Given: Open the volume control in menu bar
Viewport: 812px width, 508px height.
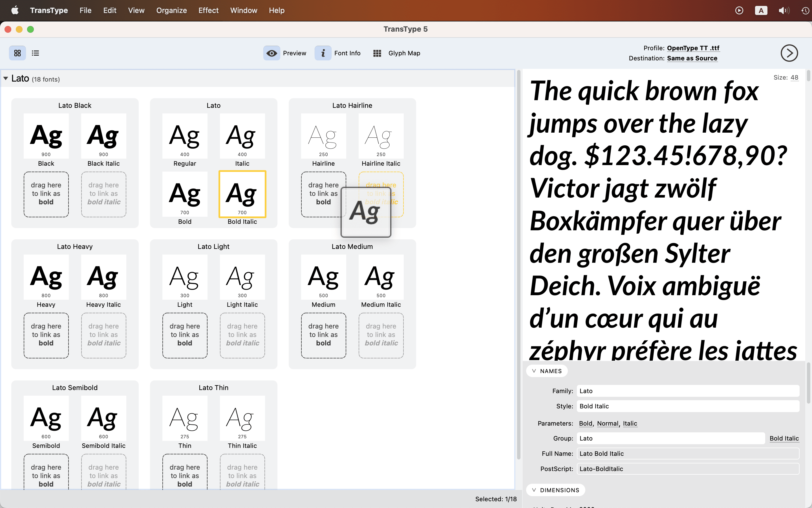Looking at the screenshot, I should pyautogui.click(x=784, y=10).
